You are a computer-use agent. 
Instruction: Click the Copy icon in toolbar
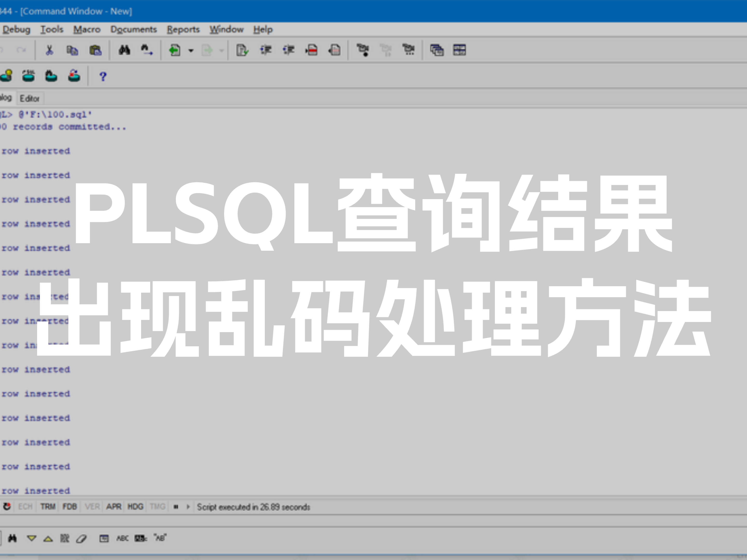click(72, 50)
